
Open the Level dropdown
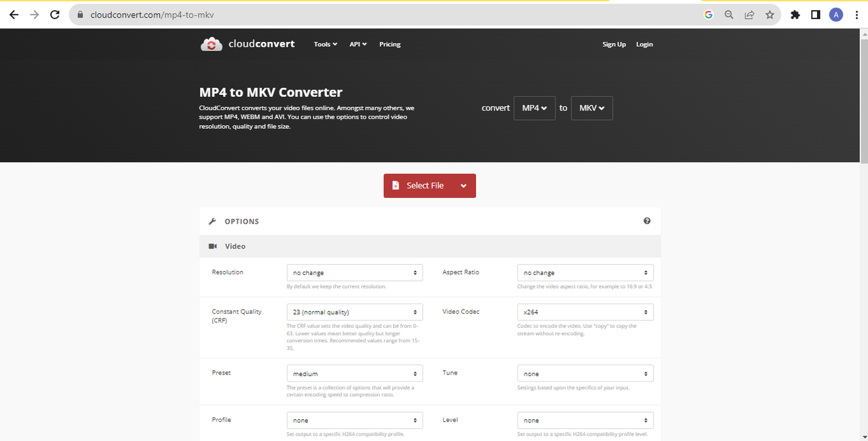[x=585, y=420]
